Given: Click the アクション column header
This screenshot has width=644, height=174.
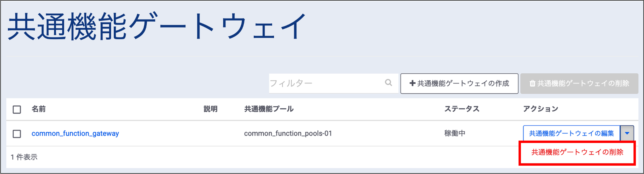Looking at the screenshot, I should tap(541, 109).
